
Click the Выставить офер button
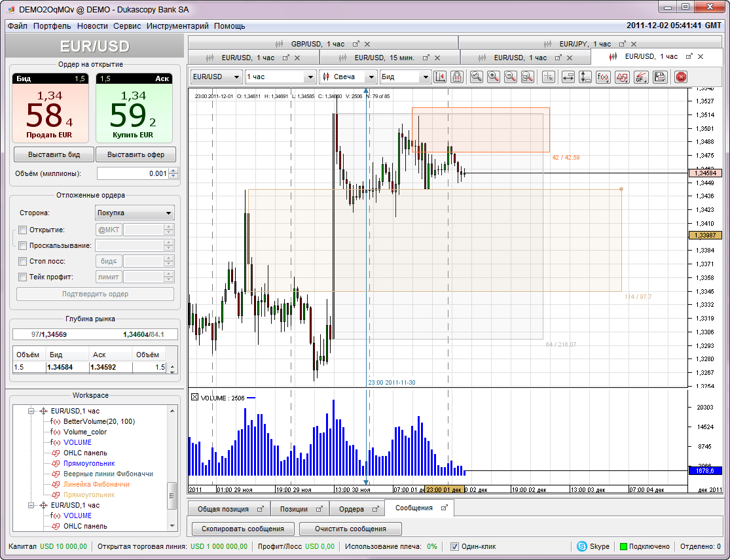point(136,154)
